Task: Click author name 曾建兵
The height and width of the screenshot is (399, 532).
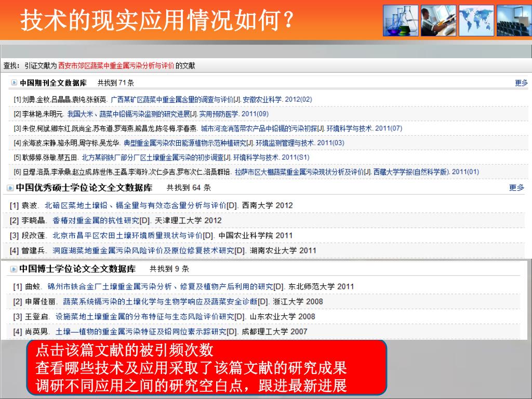Action: click(x=33, y=250)
